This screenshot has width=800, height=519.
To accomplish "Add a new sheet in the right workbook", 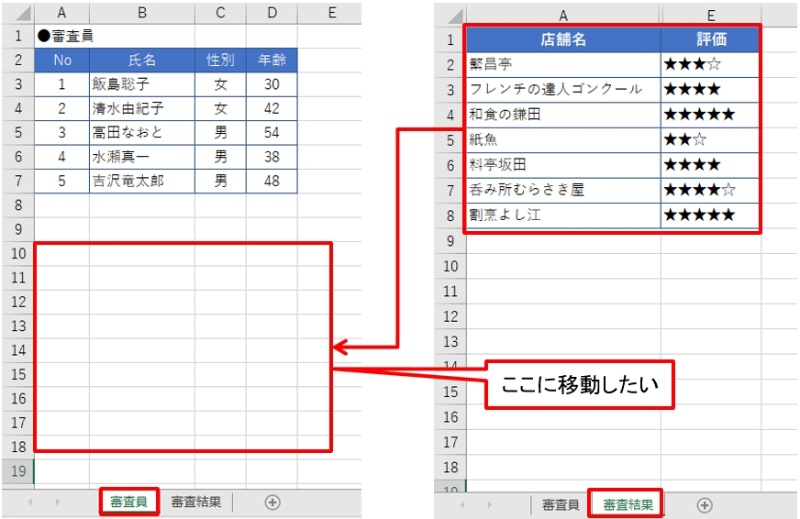I will click(x=704, y=505).
